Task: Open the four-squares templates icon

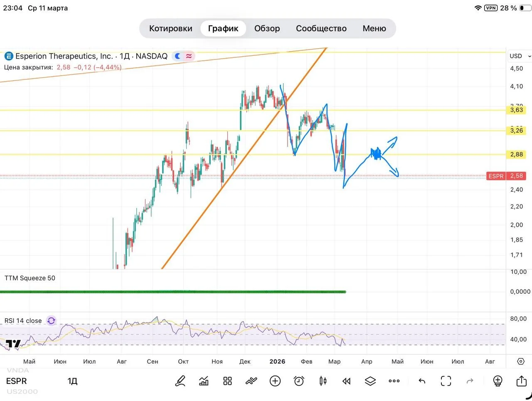Action: [227, 381]
